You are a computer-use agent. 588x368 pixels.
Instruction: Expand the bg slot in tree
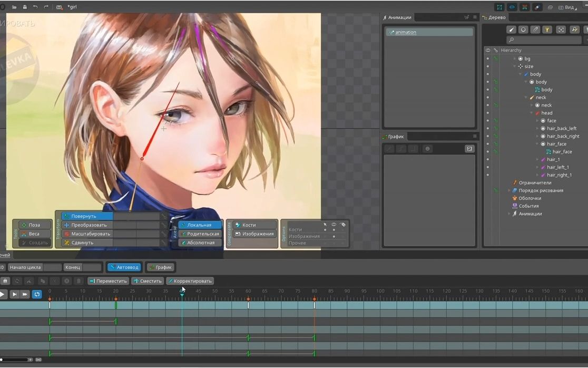pos(515,59)
